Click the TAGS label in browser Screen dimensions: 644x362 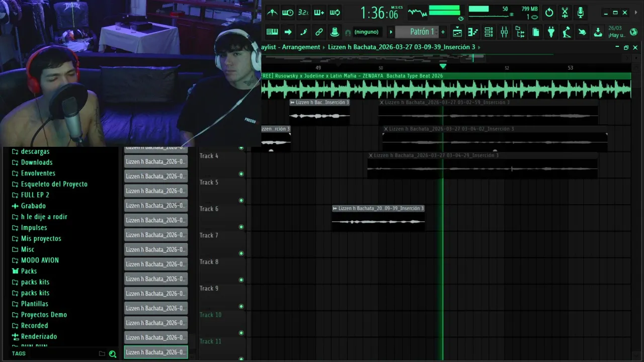click(19, 353)
